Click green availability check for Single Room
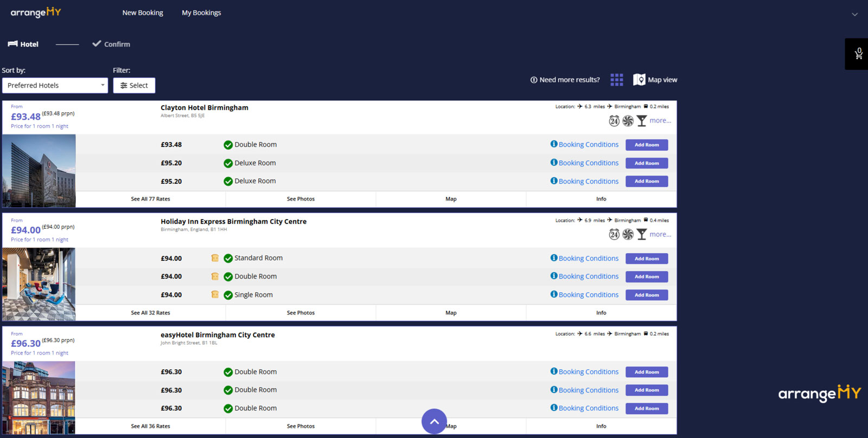This screenshot has width=868, height=438. (x=228, y=295)
